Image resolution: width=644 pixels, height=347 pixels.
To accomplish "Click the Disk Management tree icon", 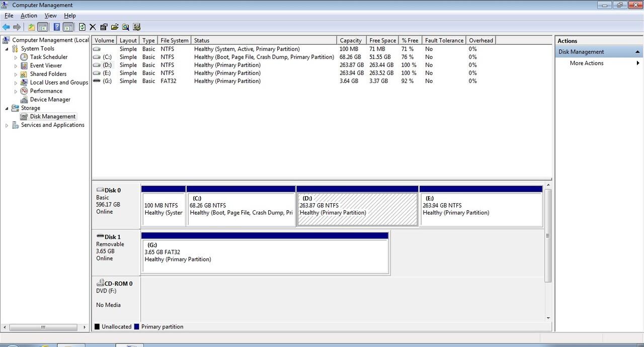I will coord(24,117).
